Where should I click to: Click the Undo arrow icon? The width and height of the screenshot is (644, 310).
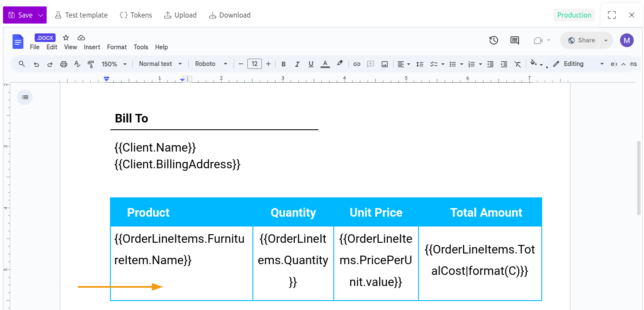(x=36, y=63)
